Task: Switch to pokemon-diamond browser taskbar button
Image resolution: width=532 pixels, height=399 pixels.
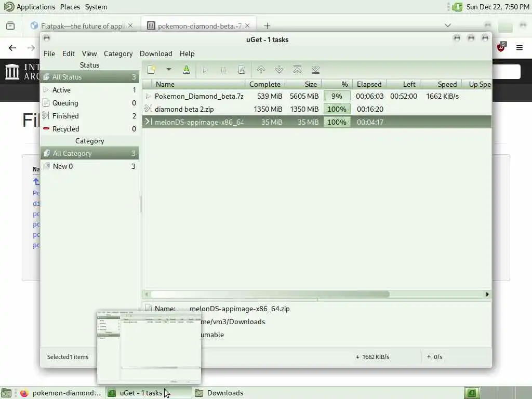Action: pos(61,393)
